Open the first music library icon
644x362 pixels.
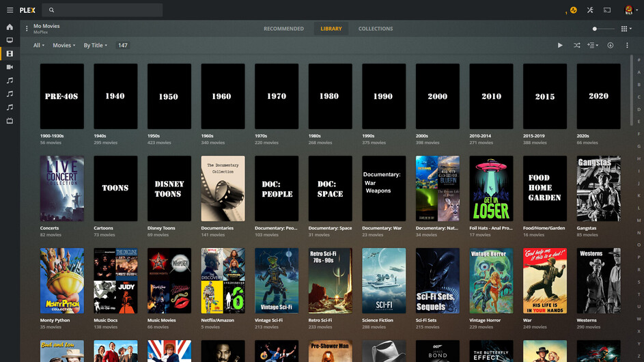[10, 81]
